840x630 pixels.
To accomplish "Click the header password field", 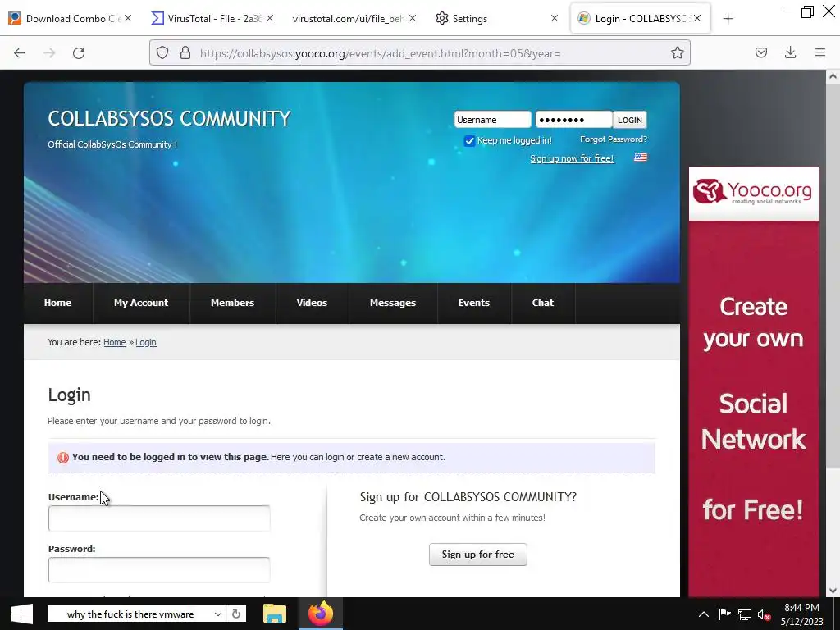I will click(x=573, y=120).
